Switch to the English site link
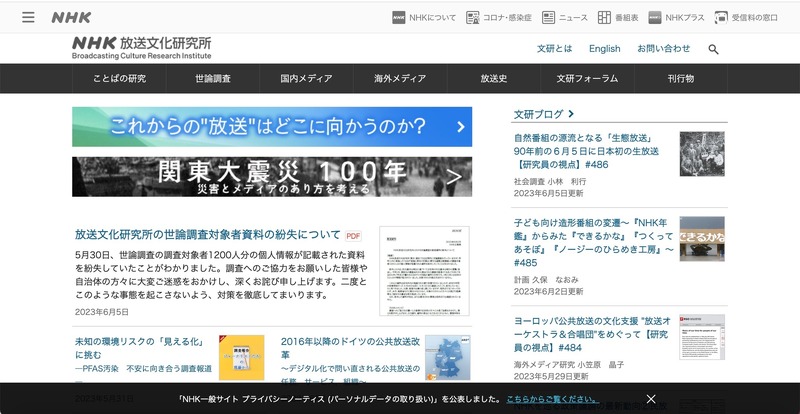Screen dimensions: 800x414 tap(604, 48)
